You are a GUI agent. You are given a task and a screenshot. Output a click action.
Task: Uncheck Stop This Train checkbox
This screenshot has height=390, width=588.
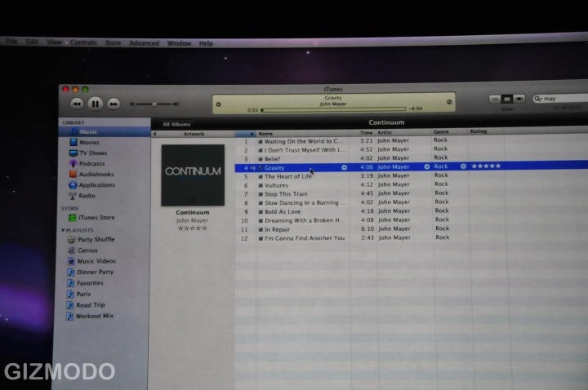[261, 194]
